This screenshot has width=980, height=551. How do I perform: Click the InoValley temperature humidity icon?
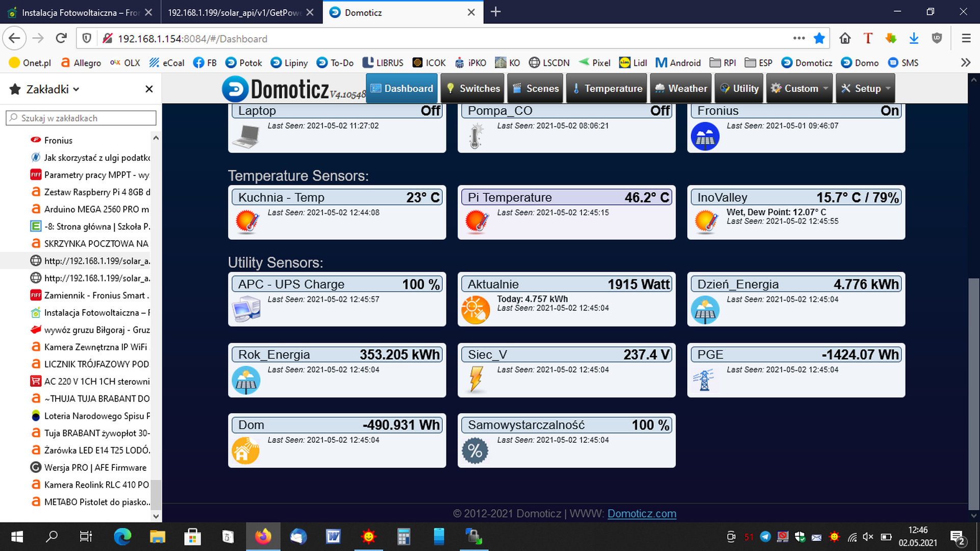(706, 222)
